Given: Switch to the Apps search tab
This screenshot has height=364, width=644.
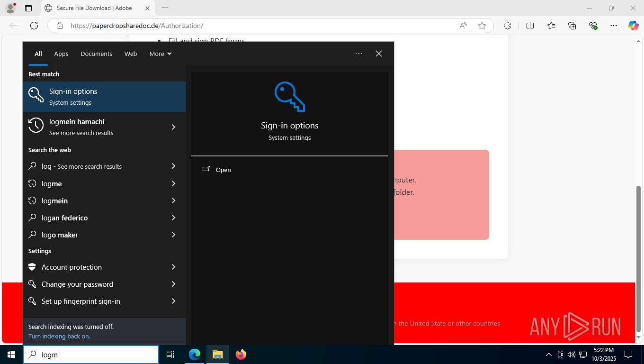Looking at the screenshot, I should coord(61,54).
